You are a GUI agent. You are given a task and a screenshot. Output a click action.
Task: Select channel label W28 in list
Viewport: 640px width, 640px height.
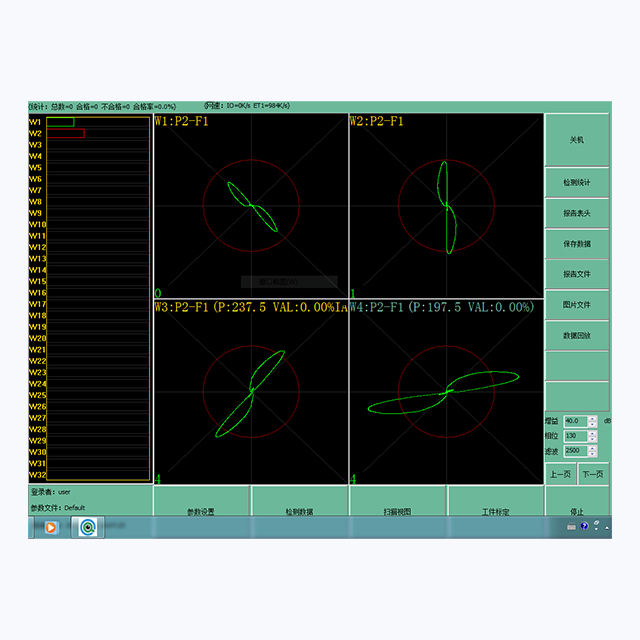pyautogui.click(x=38, y=429)
